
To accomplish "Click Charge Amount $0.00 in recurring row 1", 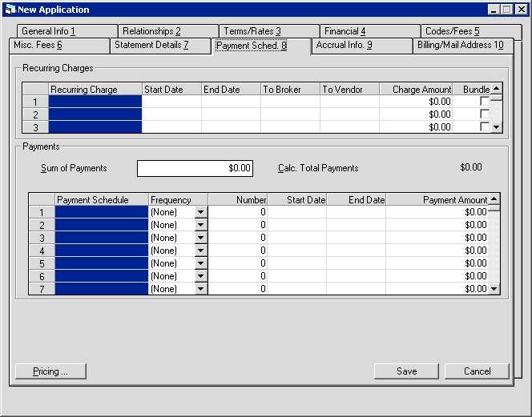I will tap(416, 102).
